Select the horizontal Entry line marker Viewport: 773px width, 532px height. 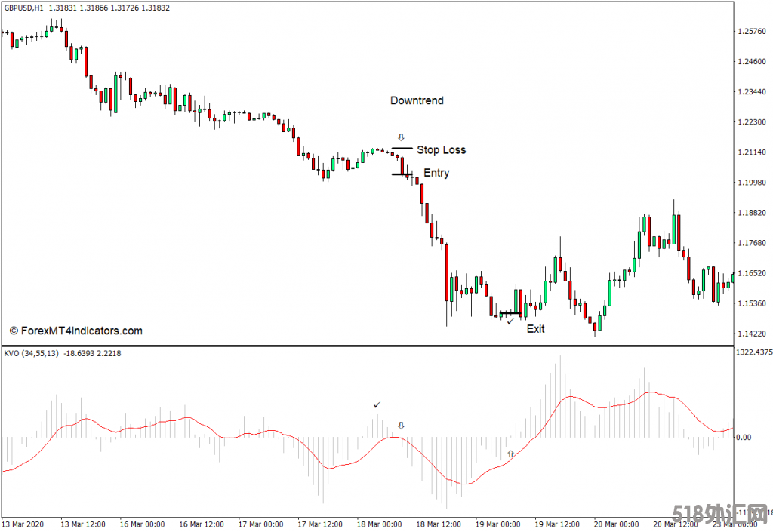[402, 174]
